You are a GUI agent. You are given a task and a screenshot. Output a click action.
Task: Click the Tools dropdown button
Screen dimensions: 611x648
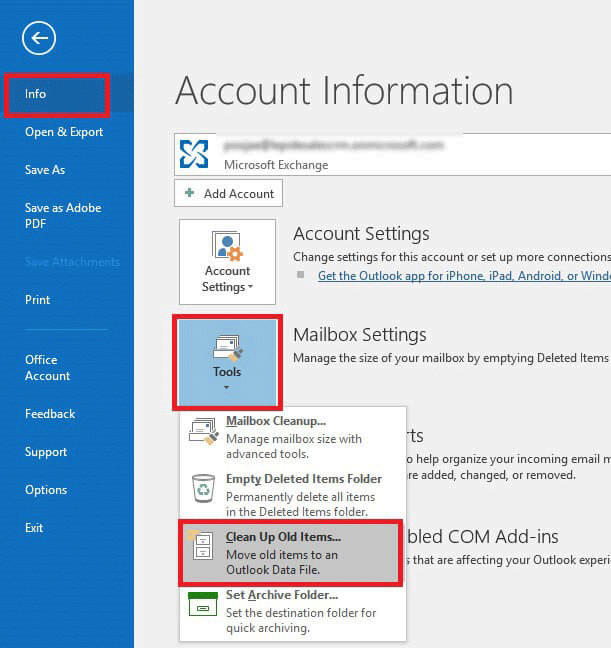227,362
